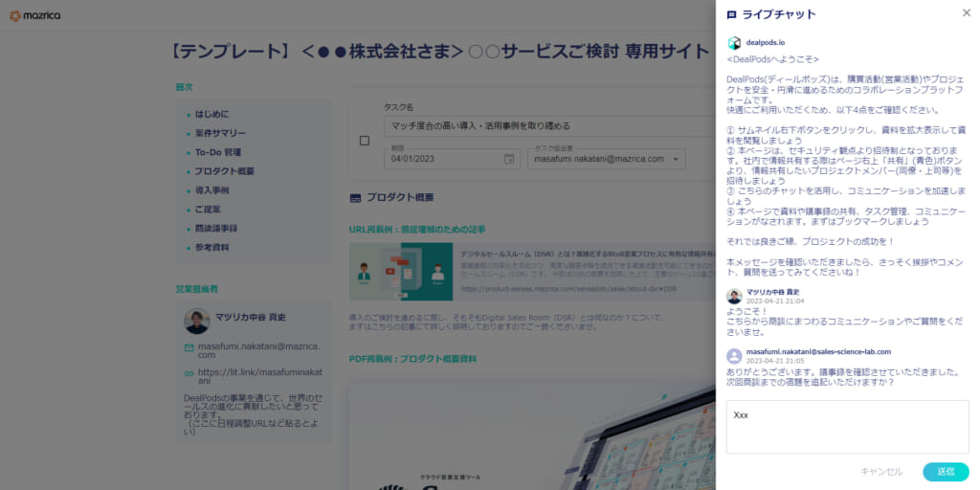Image resolution: width=980 pixels, height=490 pixels.
Task: Click the task name field
Action: [550, 126]
